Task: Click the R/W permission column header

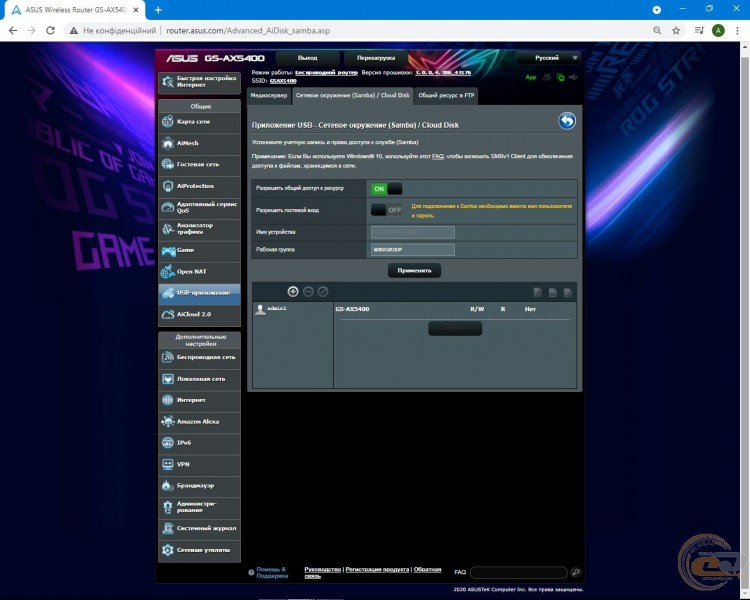Action: coord(477,309)
